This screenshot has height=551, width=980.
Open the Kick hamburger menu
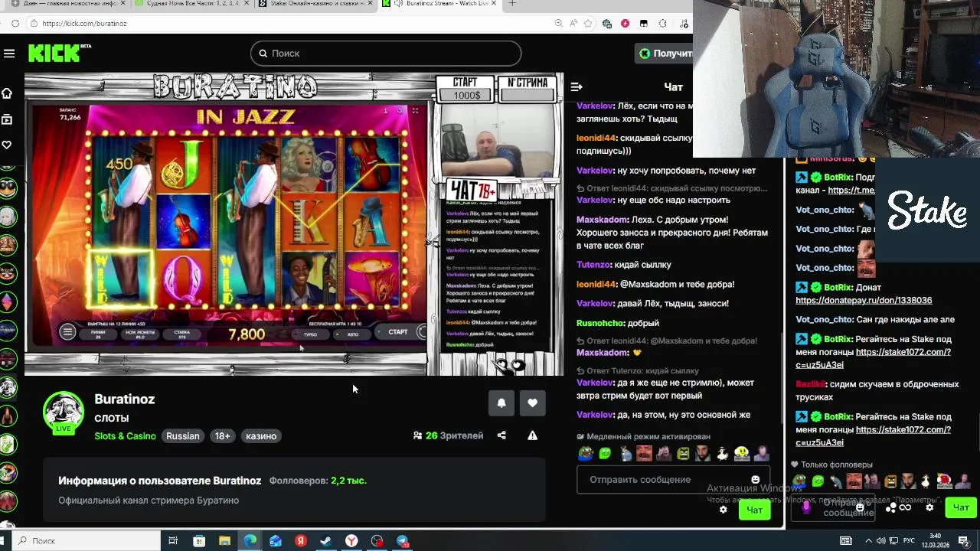9,54
